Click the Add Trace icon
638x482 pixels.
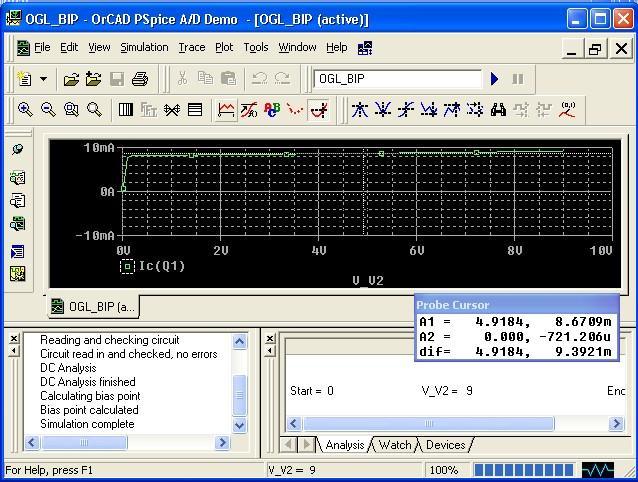coord(226,110)
